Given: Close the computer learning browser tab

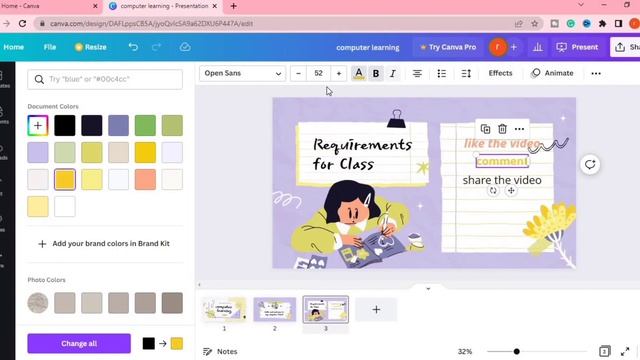Looking at the screenshot, I should (215, 6).
